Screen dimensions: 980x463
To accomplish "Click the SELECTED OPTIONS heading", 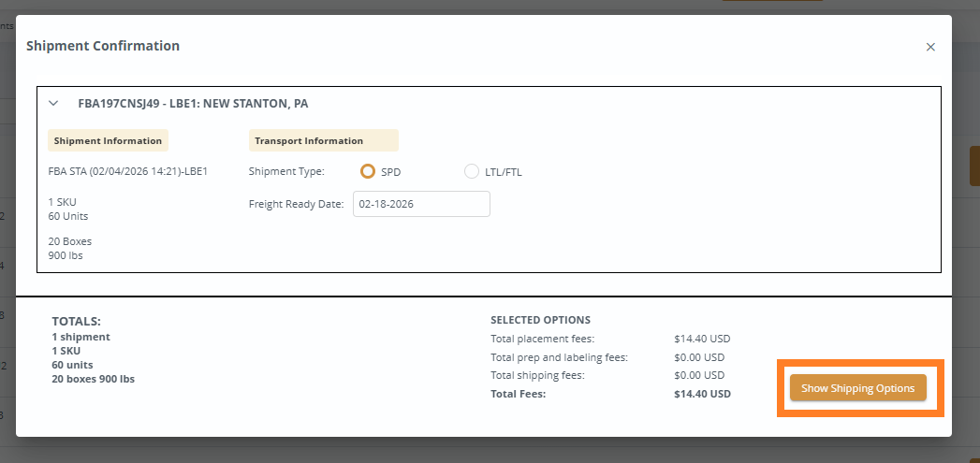I will [540, 320].
